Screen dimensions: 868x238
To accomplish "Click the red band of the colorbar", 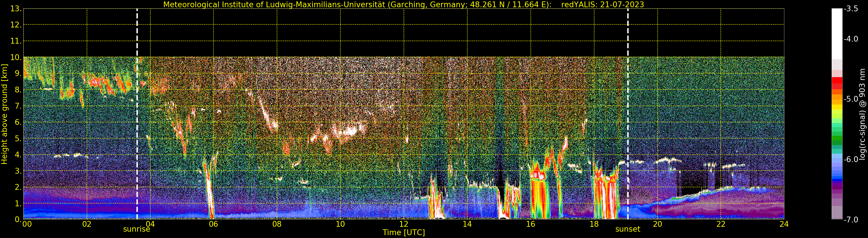I will [837, 80].
